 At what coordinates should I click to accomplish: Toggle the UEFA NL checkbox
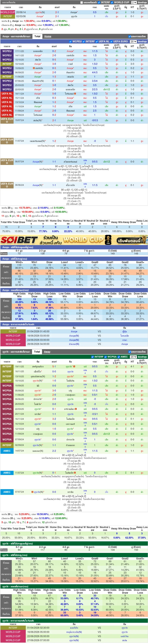pyautogui.click(x=97, y=41)
